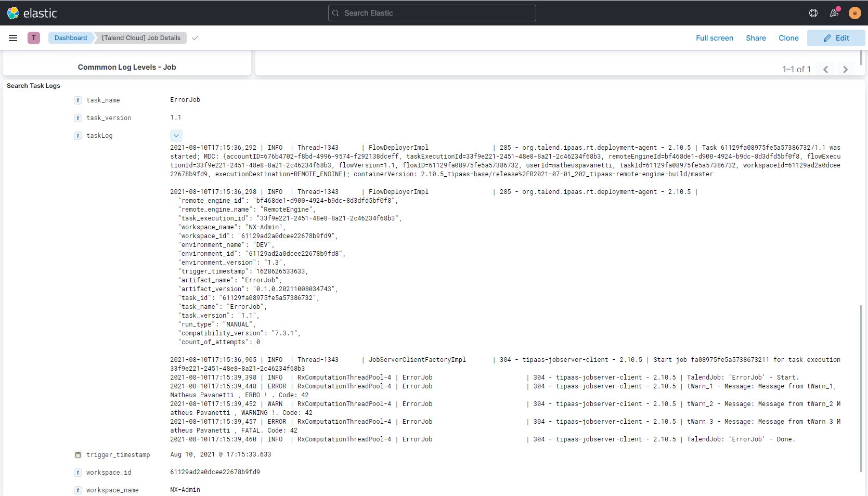Select the Aug 10, 2021 timestamp value

[x=221, y=454]
